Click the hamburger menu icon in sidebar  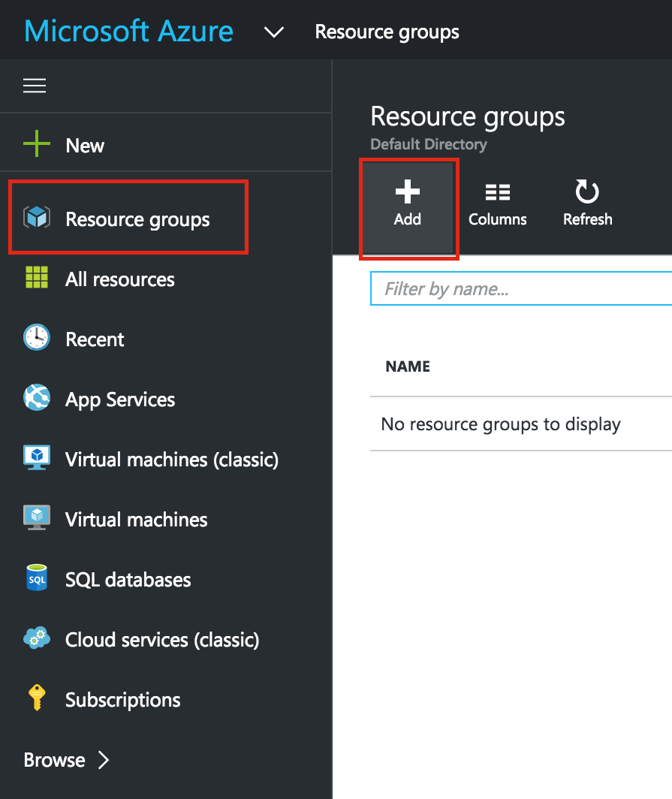35,86
